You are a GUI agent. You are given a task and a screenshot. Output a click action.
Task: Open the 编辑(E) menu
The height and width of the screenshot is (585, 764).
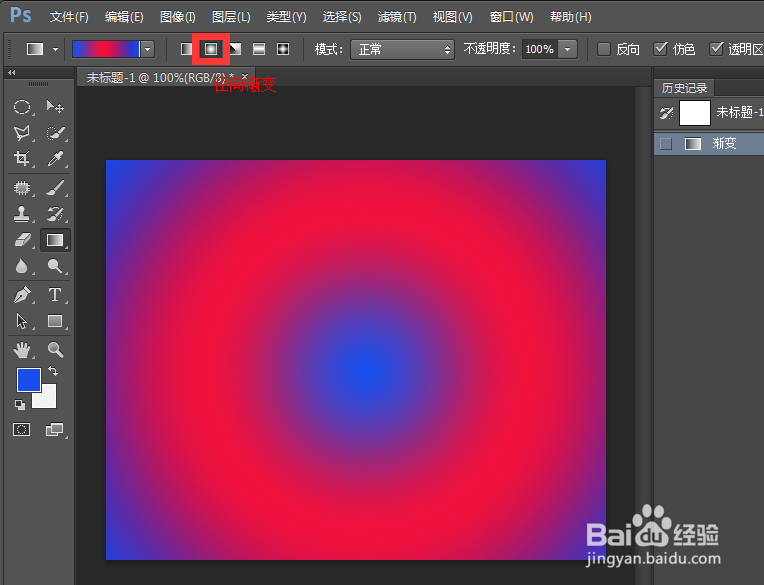(124, 17)
